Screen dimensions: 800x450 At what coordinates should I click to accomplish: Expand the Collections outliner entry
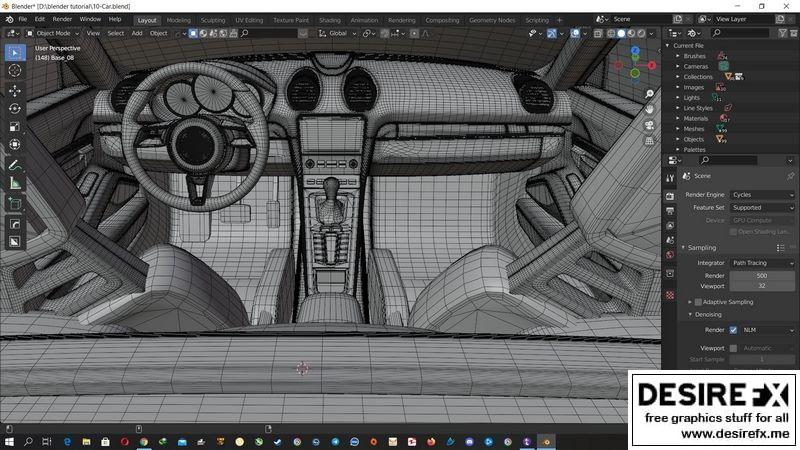(x=678, y=77)
